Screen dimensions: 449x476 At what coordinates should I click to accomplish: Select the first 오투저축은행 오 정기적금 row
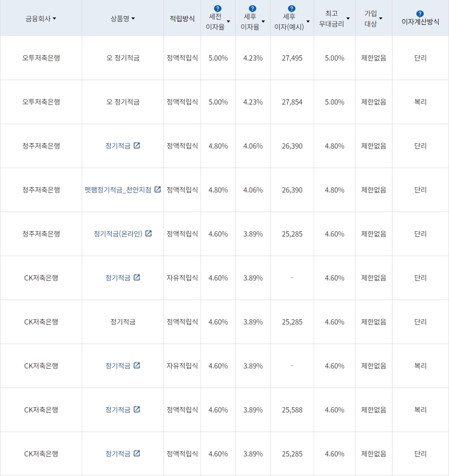(123, 57)
